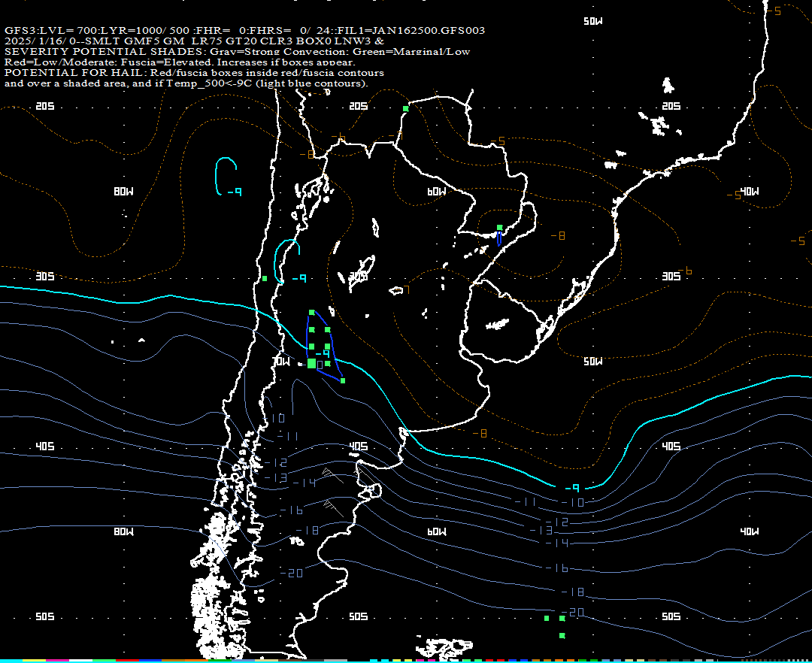Click the first magenta swatch in the bottom color bar
Screen dimensions: 812x663
coord(57,661)
